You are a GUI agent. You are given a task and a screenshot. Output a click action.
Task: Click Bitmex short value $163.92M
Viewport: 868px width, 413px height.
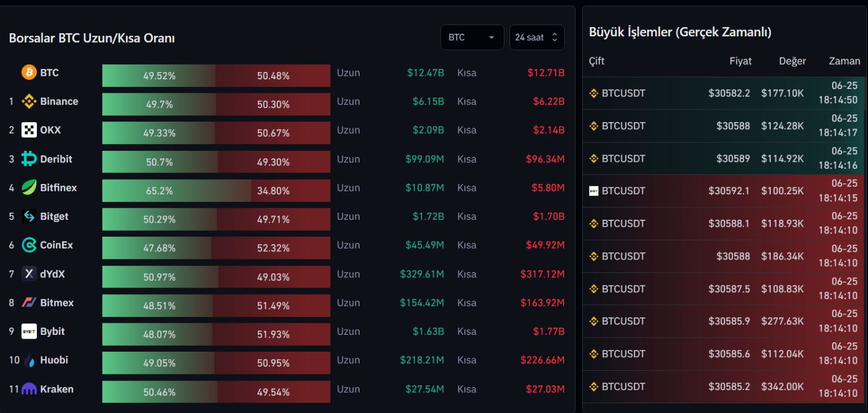point(542,302)
